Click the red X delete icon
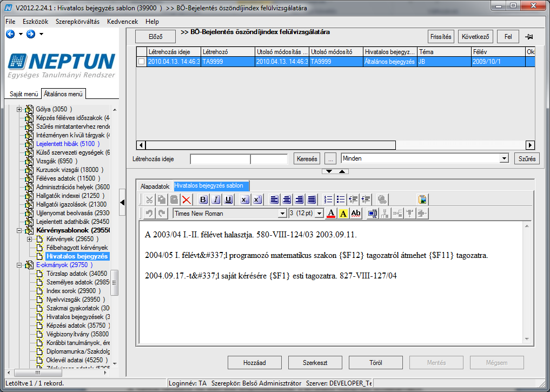Screen dimensions: 550x392 tap(186, 200)
